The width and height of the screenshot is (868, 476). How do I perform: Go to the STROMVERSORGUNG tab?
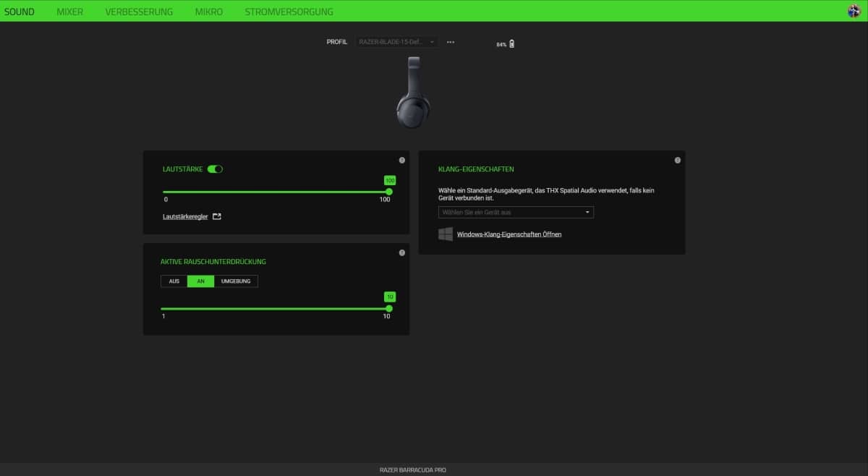[x=289, y=12]
